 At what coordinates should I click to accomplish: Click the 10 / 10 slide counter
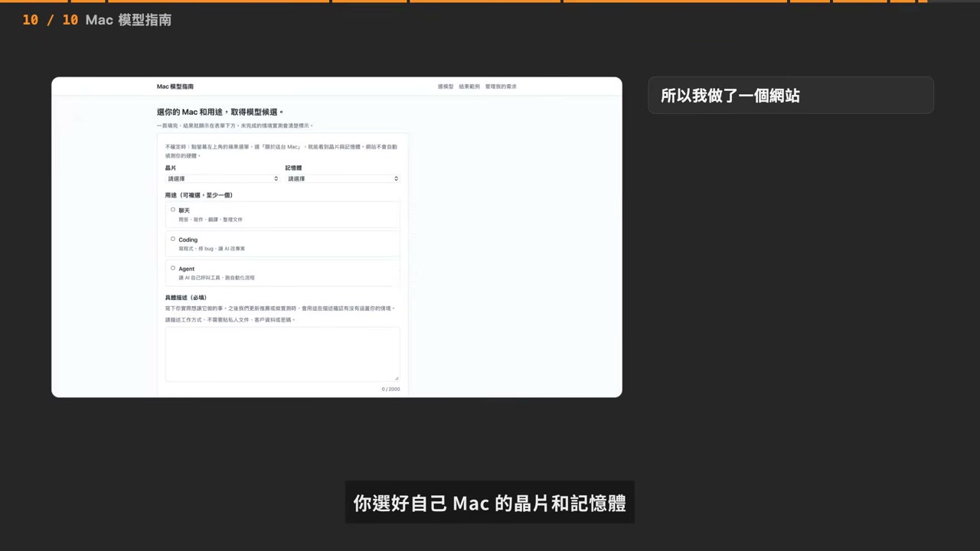coord(51,20)
